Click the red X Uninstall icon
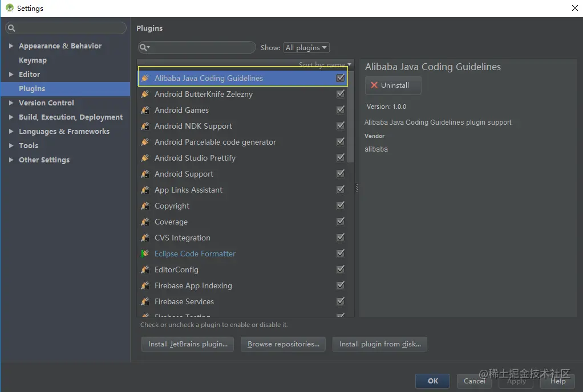 tap(374, 85)
